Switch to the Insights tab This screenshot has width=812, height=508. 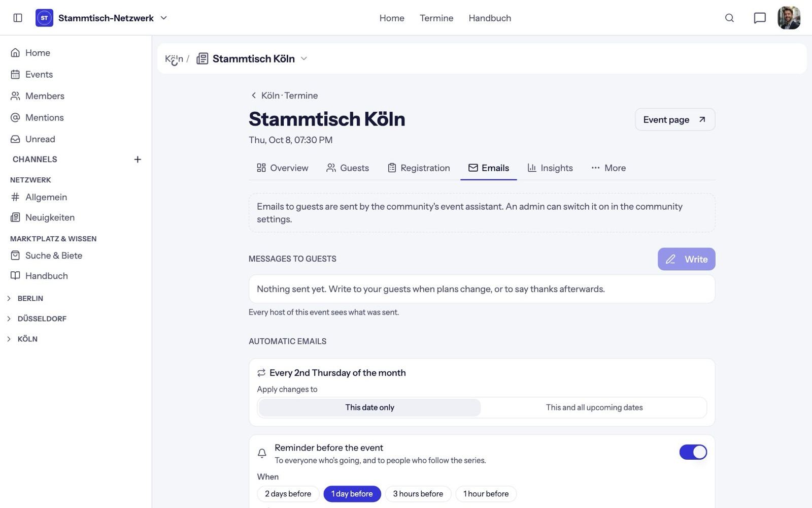click(x=550, y=168)
